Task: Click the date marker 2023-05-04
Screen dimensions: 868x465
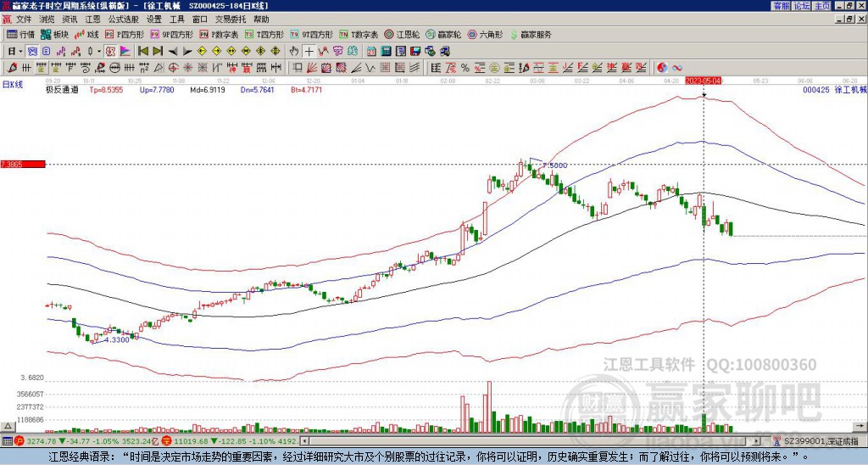Action: coord(704,81)
